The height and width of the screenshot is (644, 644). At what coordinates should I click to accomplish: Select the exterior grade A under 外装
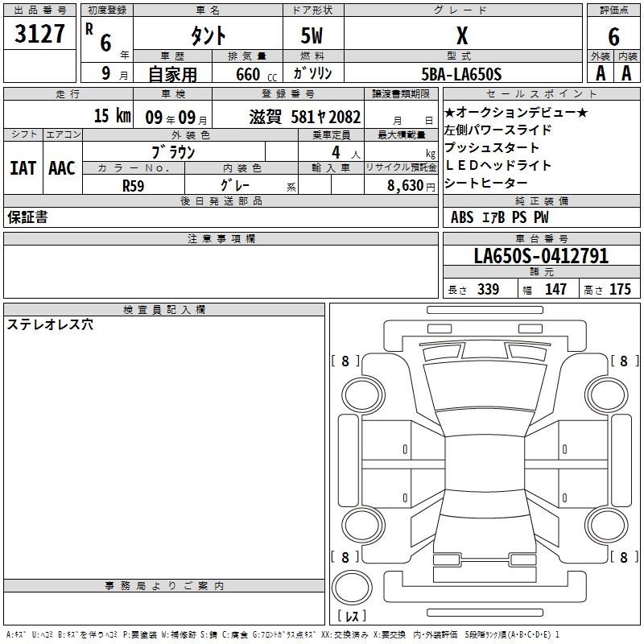[x=599, y=73]
